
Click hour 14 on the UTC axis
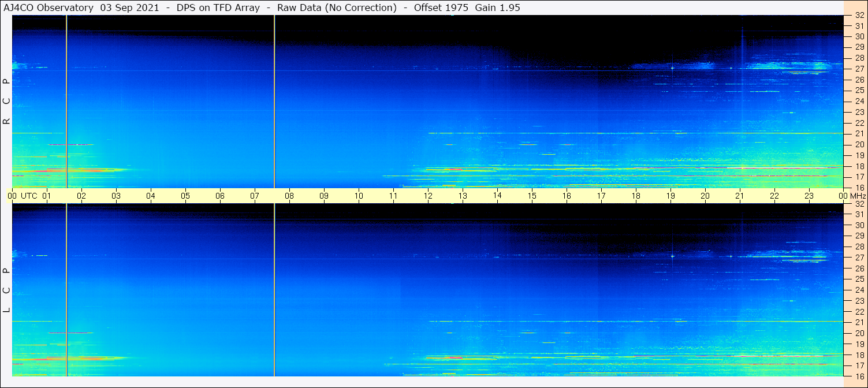(x=497, y=196)
